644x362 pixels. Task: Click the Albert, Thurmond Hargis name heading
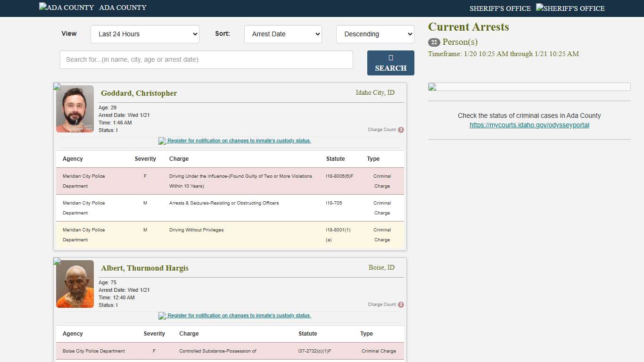click(x=144, y=268)
